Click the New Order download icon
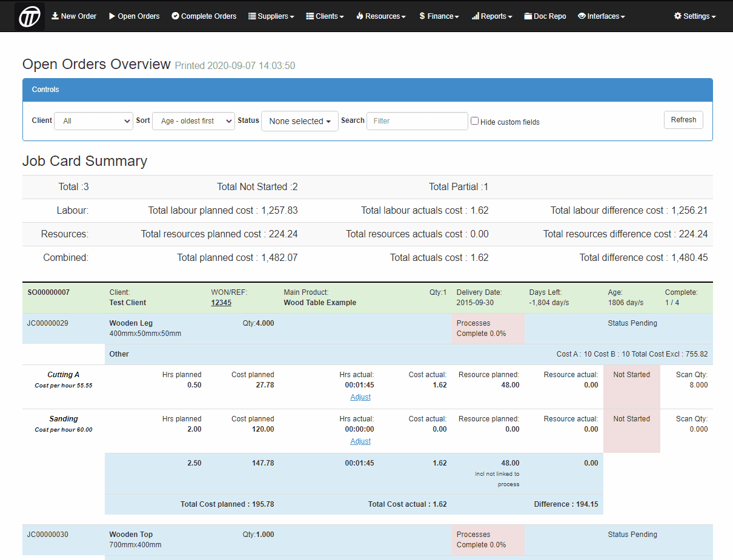This screenshot has width=733, height=560. tap(55, 16)
